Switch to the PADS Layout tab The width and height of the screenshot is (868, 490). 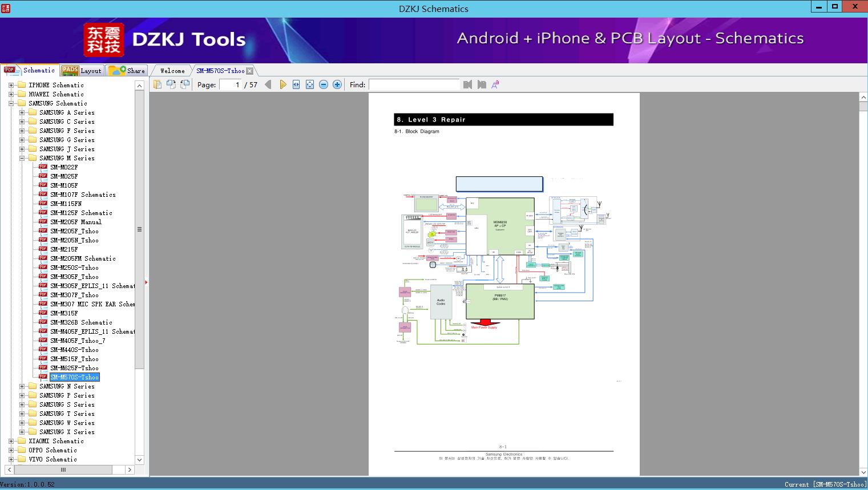pos(82,71)
